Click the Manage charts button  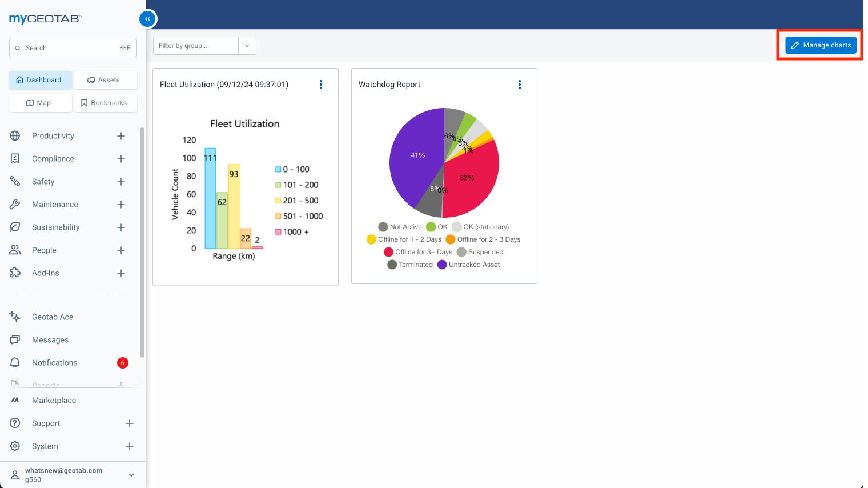(821, 45)
